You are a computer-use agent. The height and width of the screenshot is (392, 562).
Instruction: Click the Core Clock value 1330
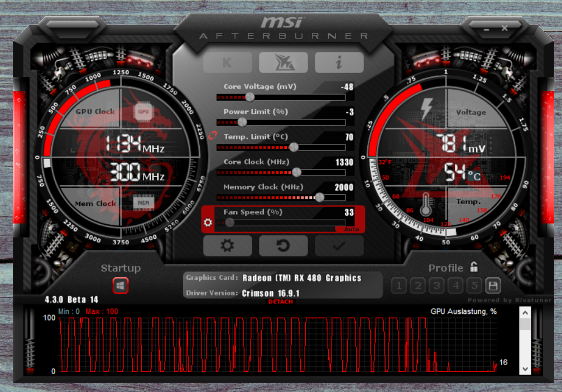pos(344,162)
